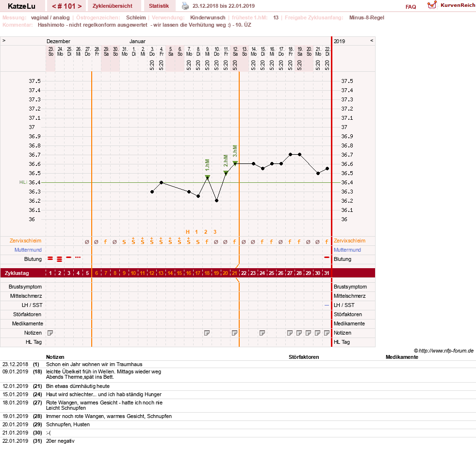Click the spotting dots on cycle day 4
This screenshot has width=476, height=467.
pyautogui.click(x=78, y=258)
